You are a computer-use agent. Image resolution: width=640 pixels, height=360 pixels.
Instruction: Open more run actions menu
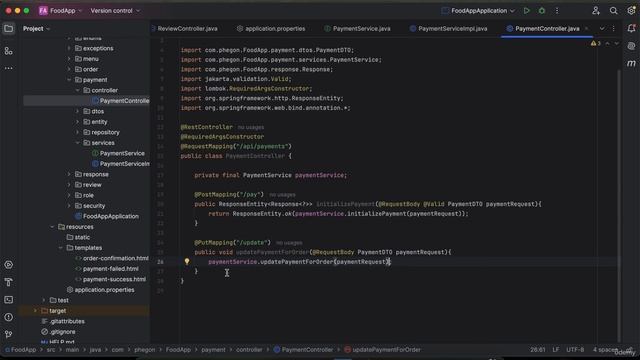[557, 11]
